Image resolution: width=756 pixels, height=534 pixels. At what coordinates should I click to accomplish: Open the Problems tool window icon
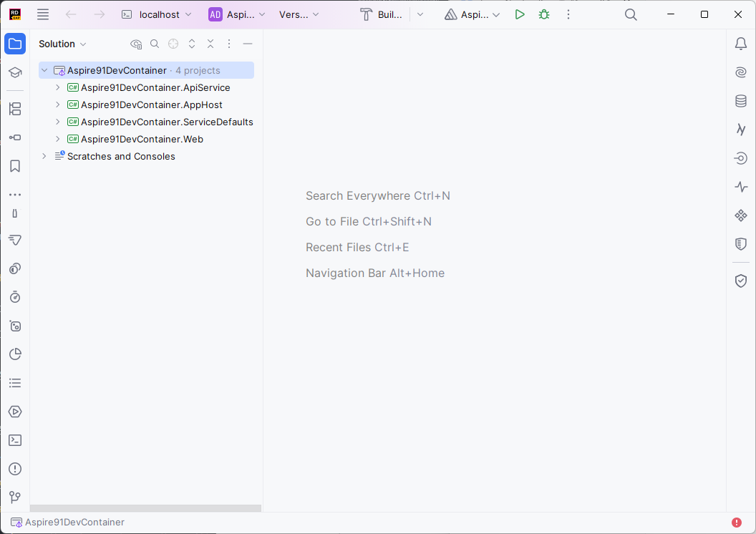[15, 469]
